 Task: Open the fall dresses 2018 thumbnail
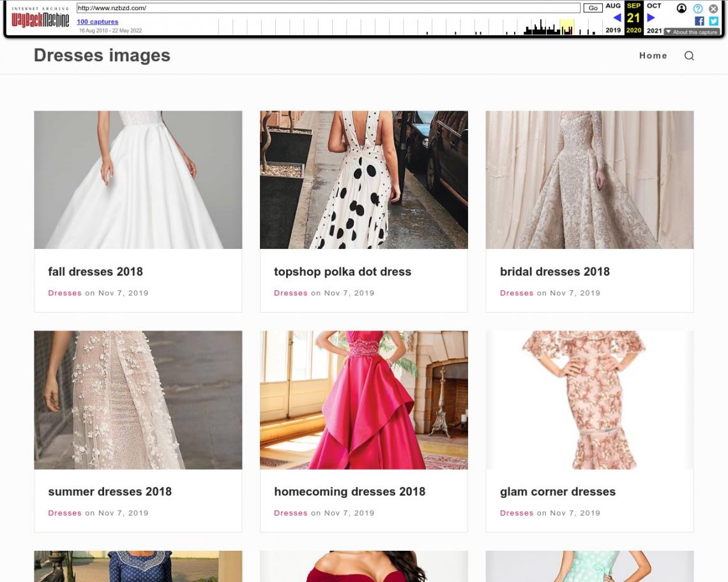pyautogui.click(x=138, y=179)
